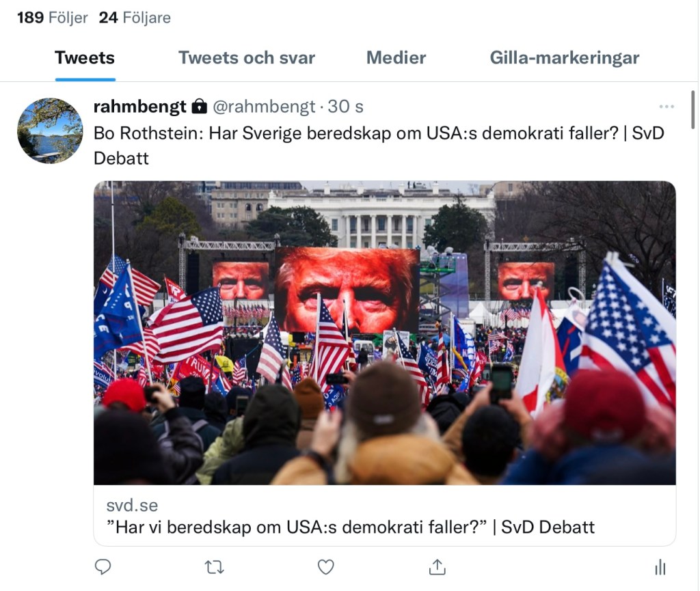Image resolution: width=700 pixels, height=591 pixels.
Task: Show the Gilla-markeringar tab
Action: pyautogui.click(x=565, y=58)
